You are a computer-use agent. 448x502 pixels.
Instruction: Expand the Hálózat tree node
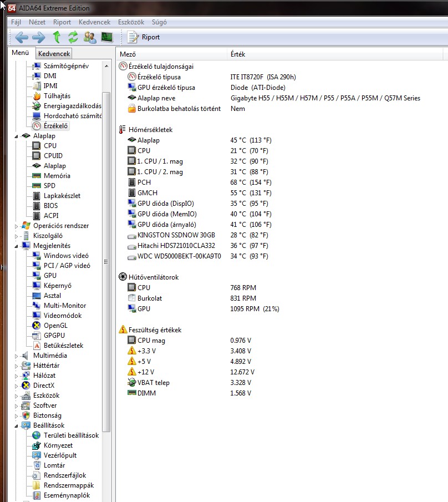[16, 376]
